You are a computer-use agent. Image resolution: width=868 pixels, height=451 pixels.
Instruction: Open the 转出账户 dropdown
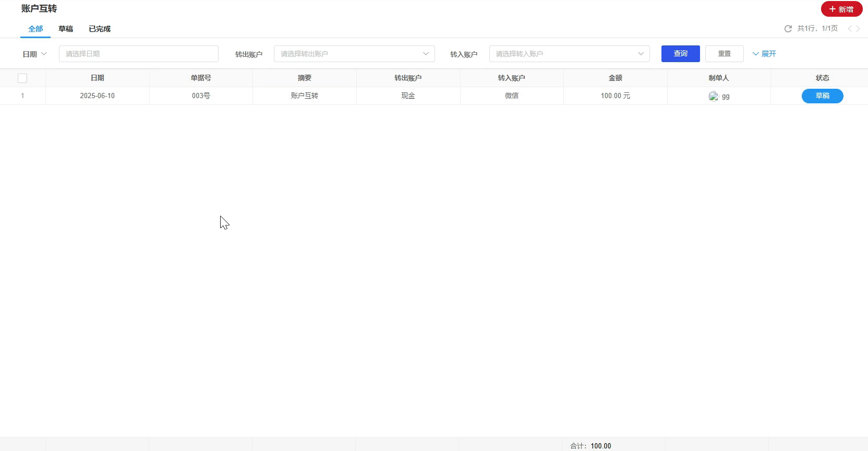coord(354,54)
